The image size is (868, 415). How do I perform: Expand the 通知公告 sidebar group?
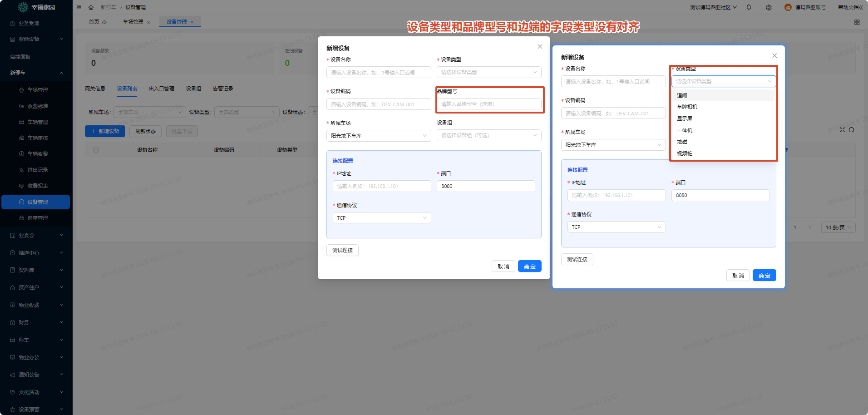[x=36, y=375]
